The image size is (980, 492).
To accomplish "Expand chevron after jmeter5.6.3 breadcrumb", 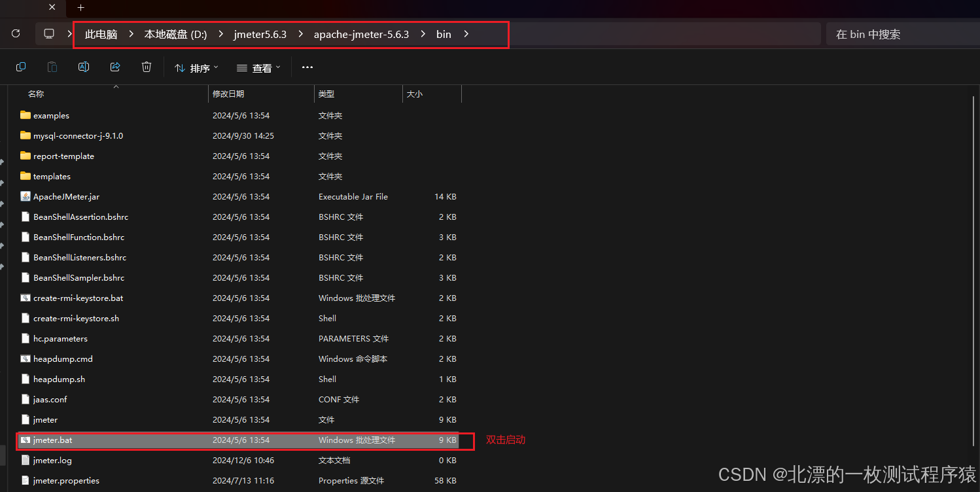I will pyautogui.click(x=300, y=34).
